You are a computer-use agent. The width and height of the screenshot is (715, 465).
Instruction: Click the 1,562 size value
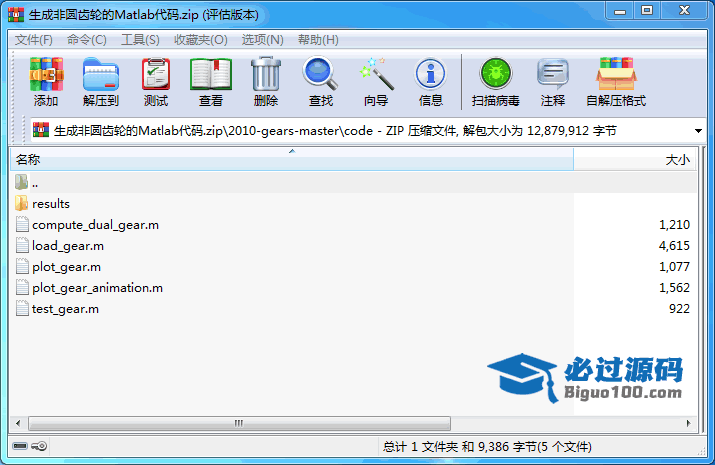[674, 288]
